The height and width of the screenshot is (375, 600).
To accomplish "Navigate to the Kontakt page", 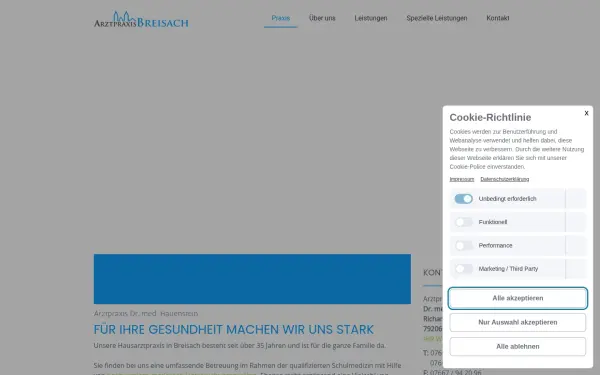I will [x=497, y=18].
